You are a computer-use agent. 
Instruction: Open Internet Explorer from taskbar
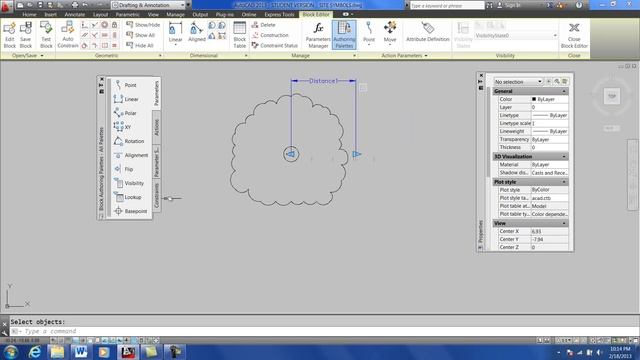tap(35, 352)
